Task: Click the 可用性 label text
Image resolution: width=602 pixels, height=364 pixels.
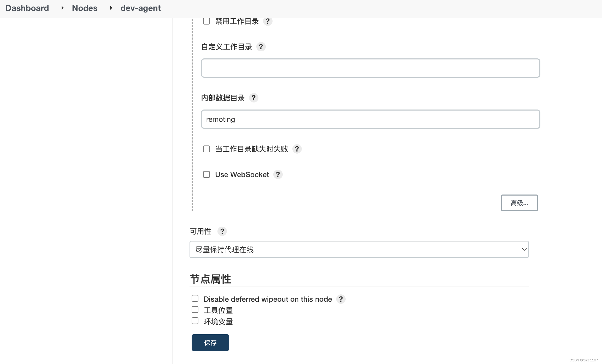Action: pos(200,232)
